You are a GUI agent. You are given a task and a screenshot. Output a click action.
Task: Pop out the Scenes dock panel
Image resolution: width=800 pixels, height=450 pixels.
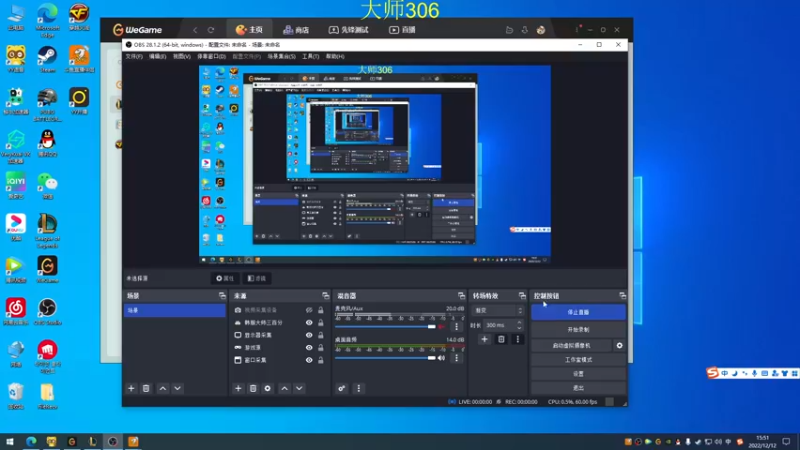pyautogui.click(x=222, y=295)
